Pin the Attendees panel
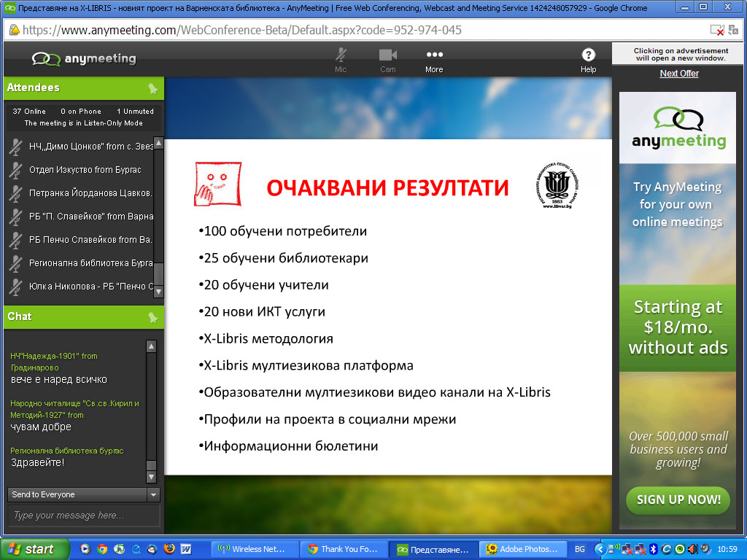 coord(153,88)
